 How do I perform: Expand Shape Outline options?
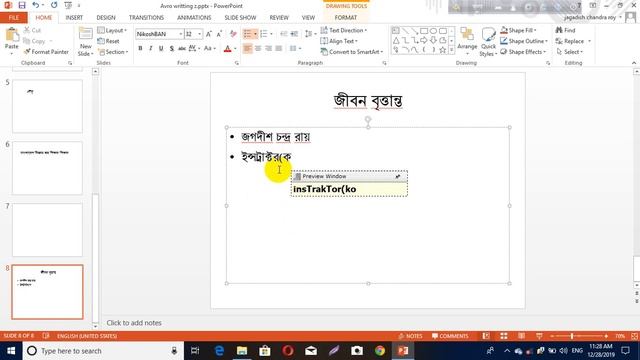pos(524,41)
